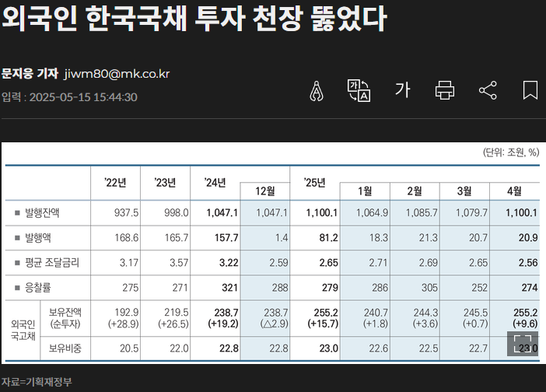Click the article headline text
546x392 pixels.
(x=194, y=20)
